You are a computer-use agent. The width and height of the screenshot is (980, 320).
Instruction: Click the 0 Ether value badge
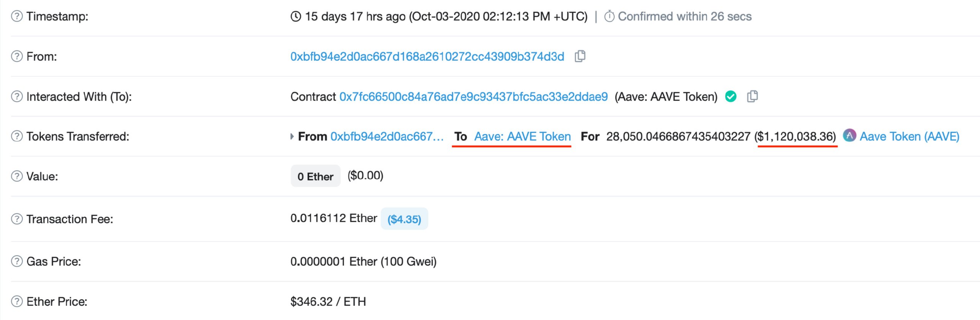click(x=315, y=176)
